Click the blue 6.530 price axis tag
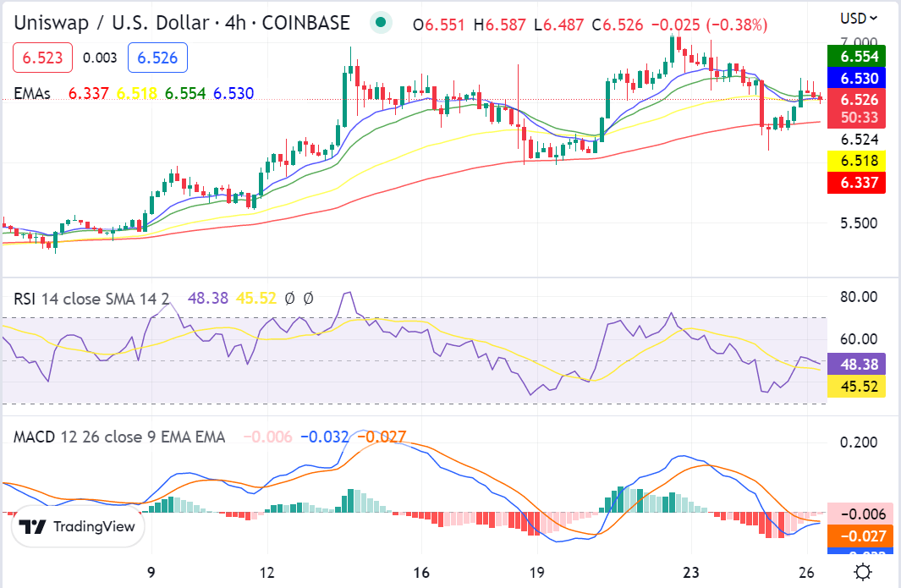901x588 pixels. (x=856, y=78)
